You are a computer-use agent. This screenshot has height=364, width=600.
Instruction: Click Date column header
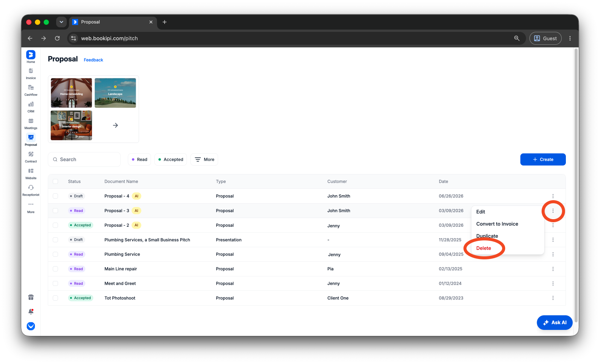443,182
